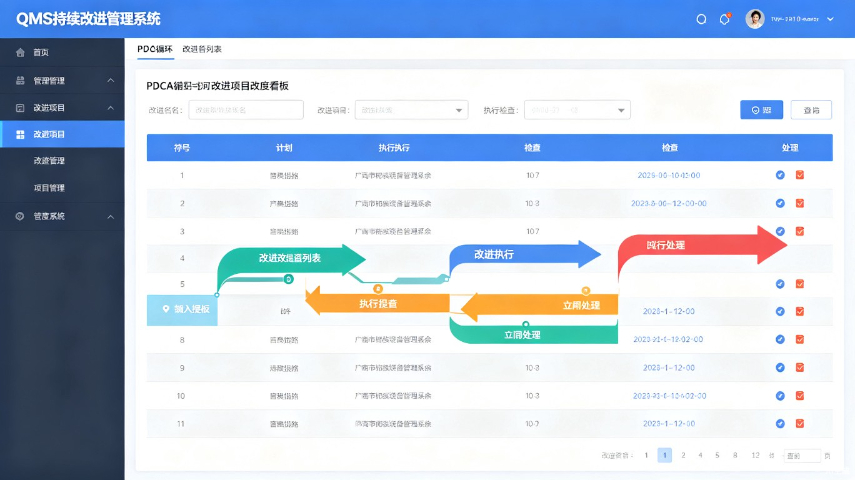
Task: Click the 执行执行 table column header
Action: (x=394, y=148)
